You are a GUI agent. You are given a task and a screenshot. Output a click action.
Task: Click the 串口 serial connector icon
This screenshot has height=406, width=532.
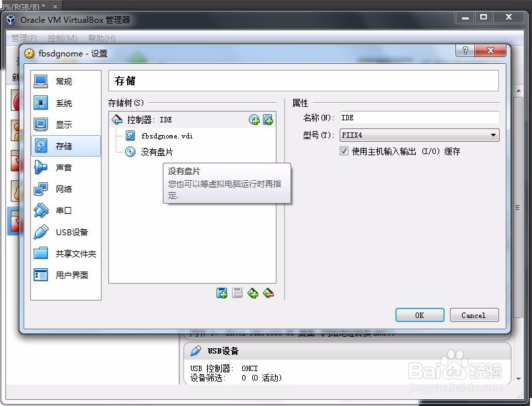coord(41,210)
